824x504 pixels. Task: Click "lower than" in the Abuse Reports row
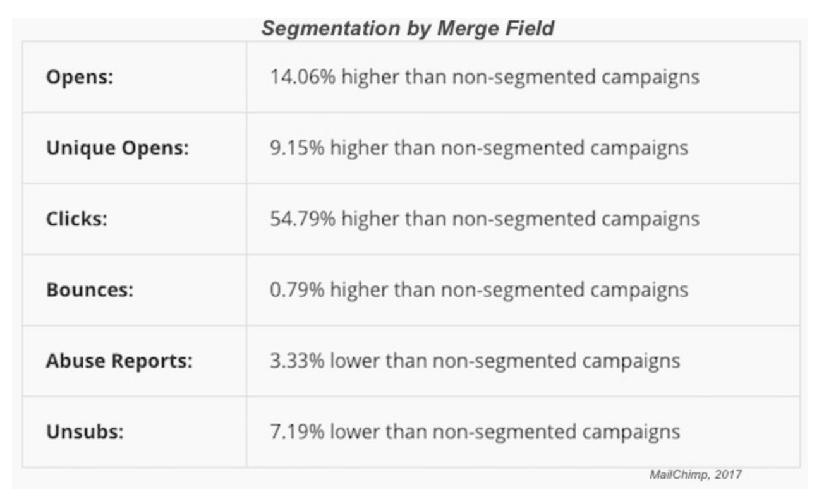click(378, 361)
